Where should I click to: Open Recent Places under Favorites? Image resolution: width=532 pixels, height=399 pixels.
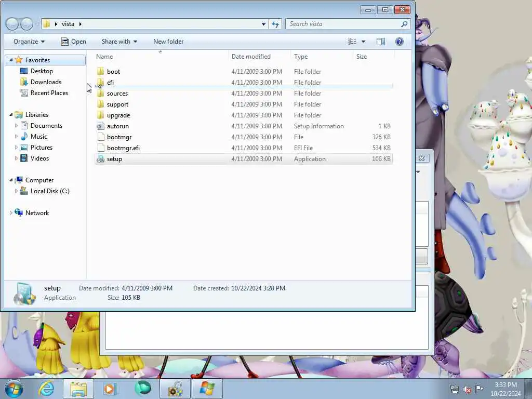point(49,93)
